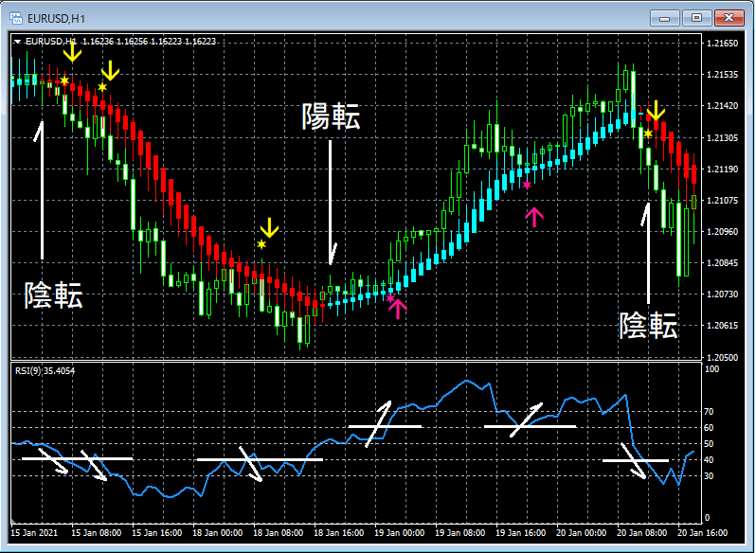The width and height of the screenshot is (756, 553).
Task: Click time axis label 20 Jan 16:00
Action: coord(703,533)
